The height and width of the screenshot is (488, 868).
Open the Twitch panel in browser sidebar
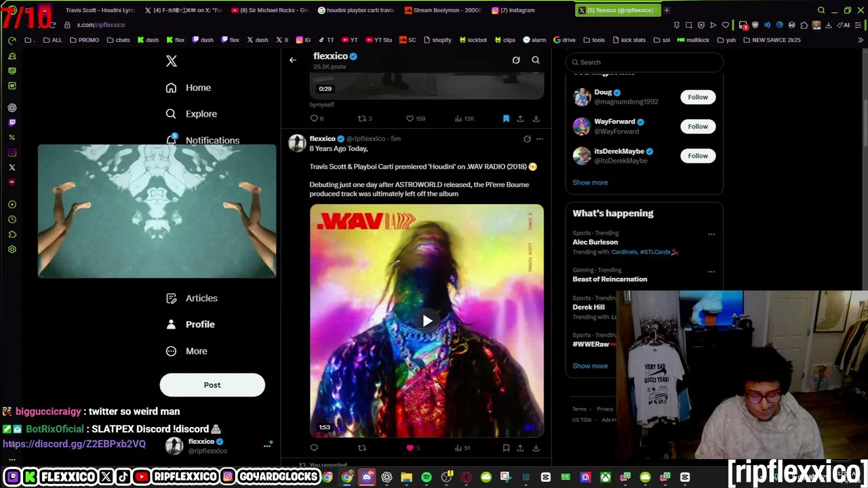click(12, 123)
